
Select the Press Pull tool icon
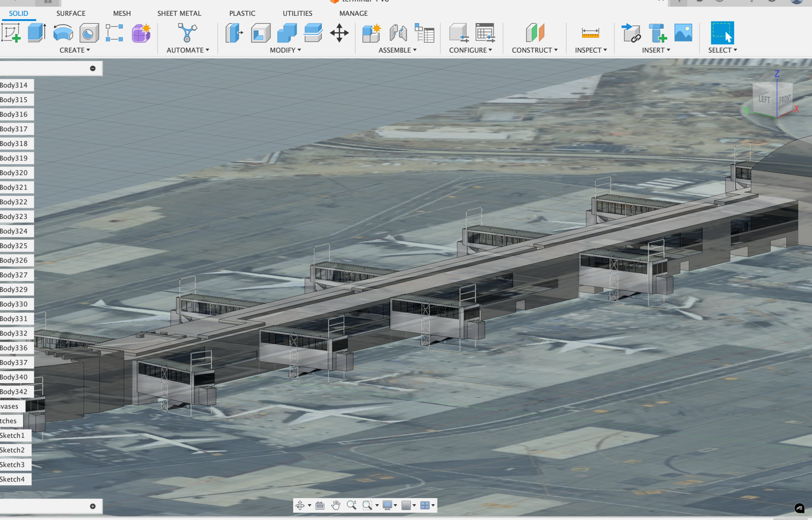(x=234, y=33)
